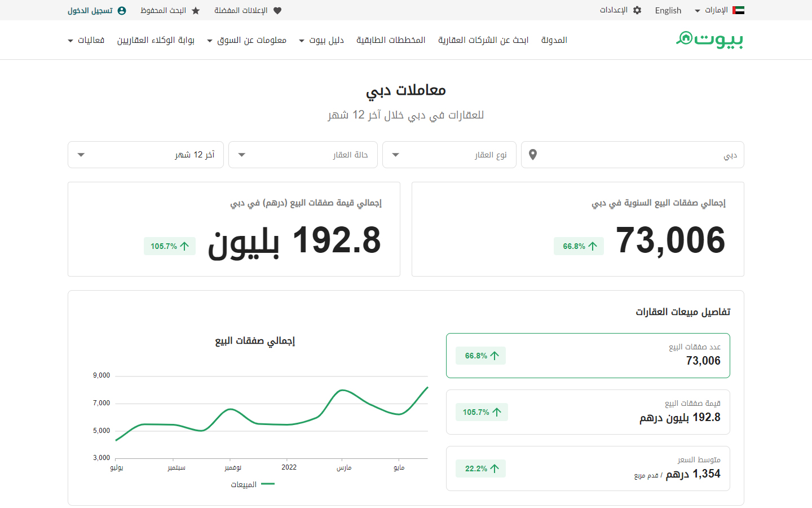The height and width of the screenshot is (508, 812).
Task: Open the نوع العقار property type dropdown
Action: [449, 155]
